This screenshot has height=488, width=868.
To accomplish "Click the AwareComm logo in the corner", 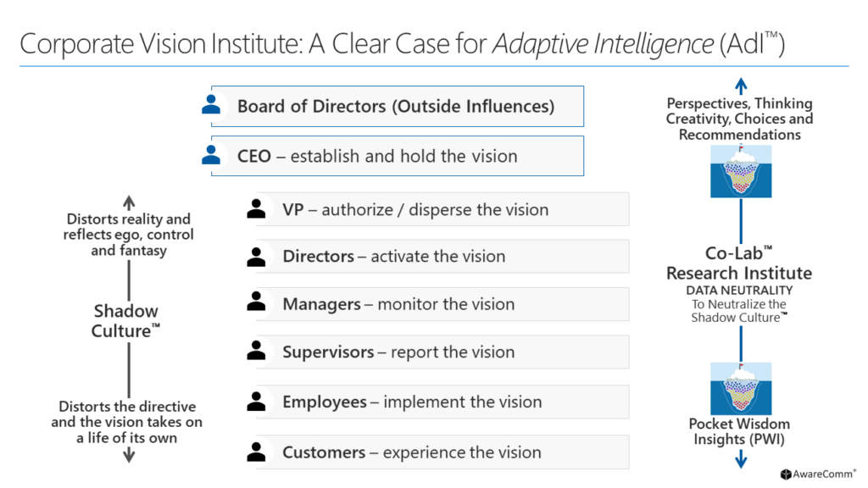I will coord(818,474).
